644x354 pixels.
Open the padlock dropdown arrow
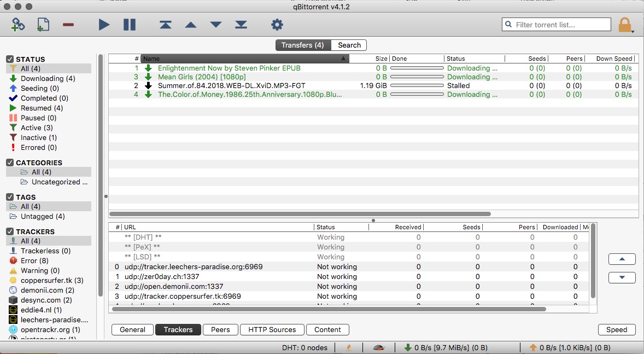(x=633, y=31)
